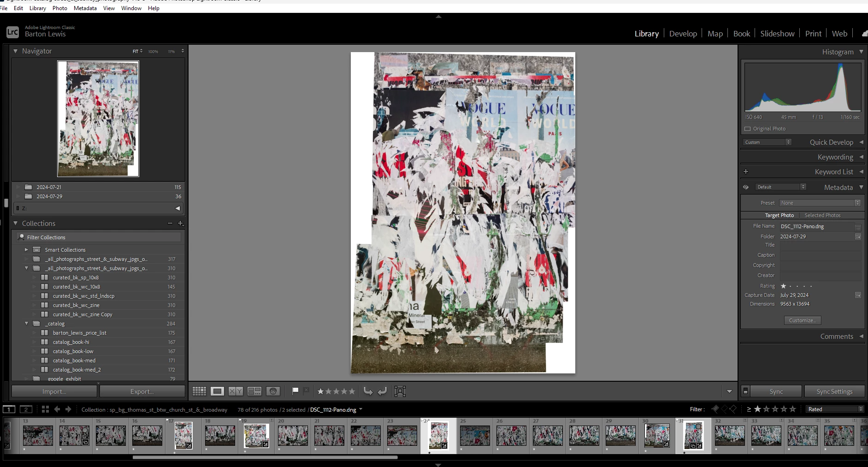Select filmstrip thumbnail number 20
The width and height of the screenshot is (868, 467).
coord(293,436)
